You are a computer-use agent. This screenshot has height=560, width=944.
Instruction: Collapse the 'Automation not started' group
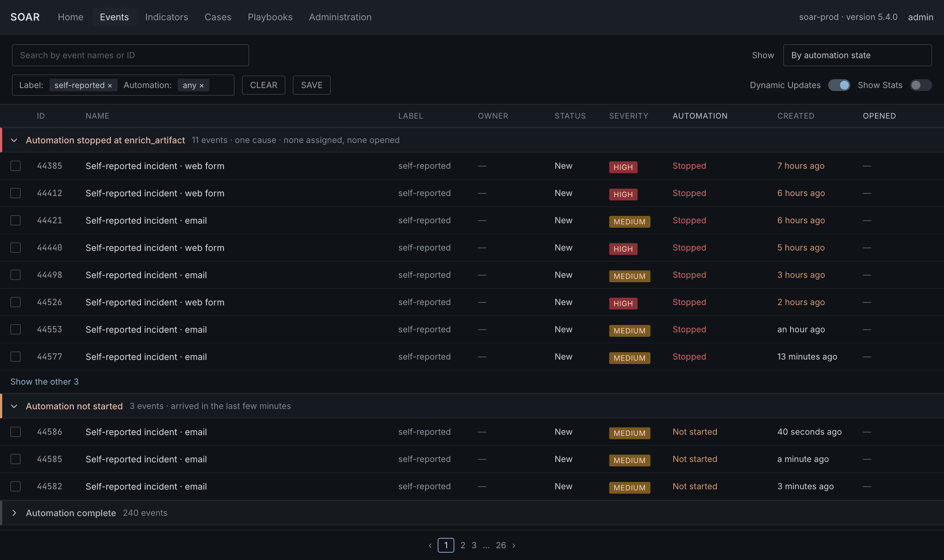pyautogui.click(x=14, y=406)
